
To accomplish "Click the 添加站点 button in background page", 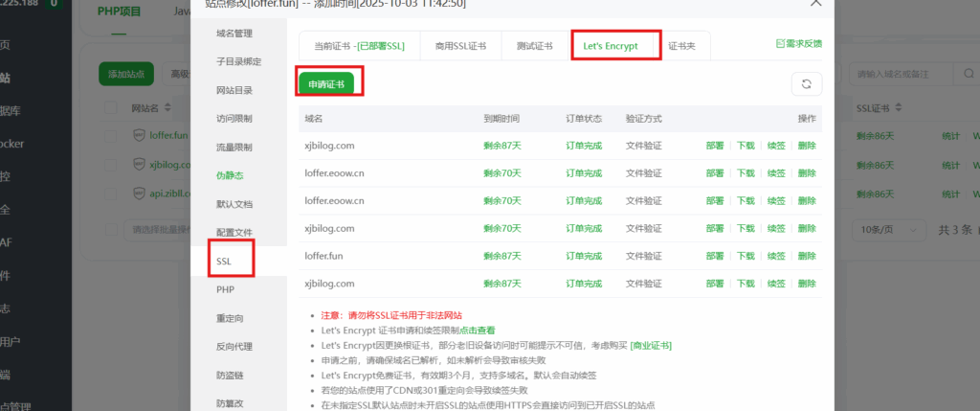I will [x=126, y=74].
